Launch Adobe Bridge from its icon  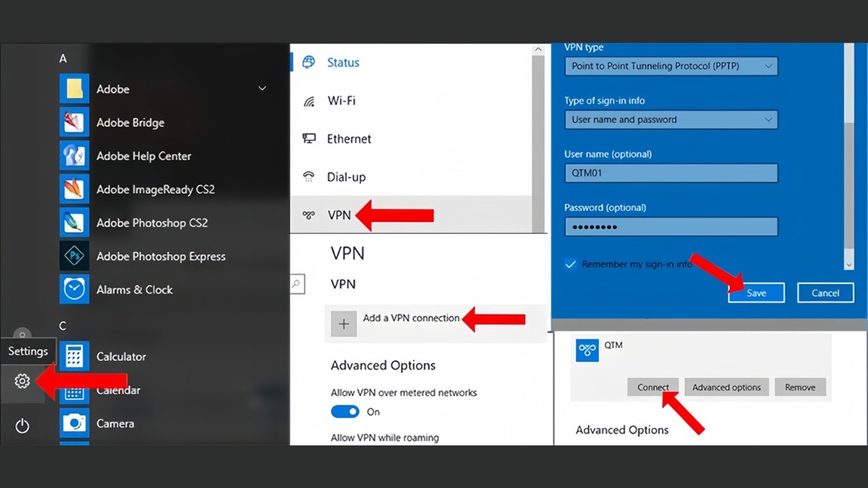tap(74, 123)
